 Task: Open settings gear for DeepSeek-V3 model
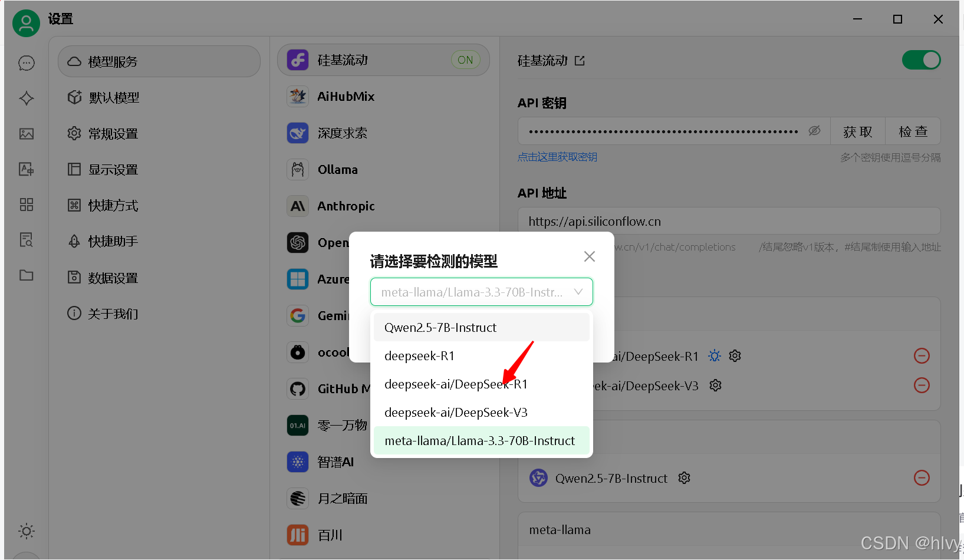pyautogui.click(x=716, y=386)
